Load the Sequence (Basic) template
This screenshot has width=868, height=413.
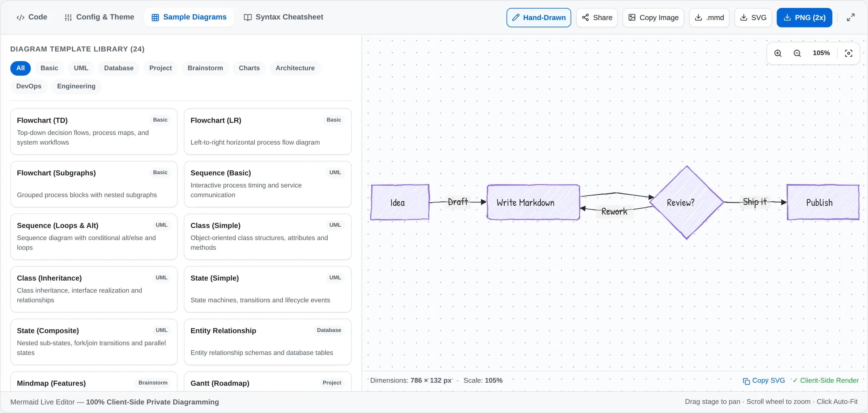point(268,184)
